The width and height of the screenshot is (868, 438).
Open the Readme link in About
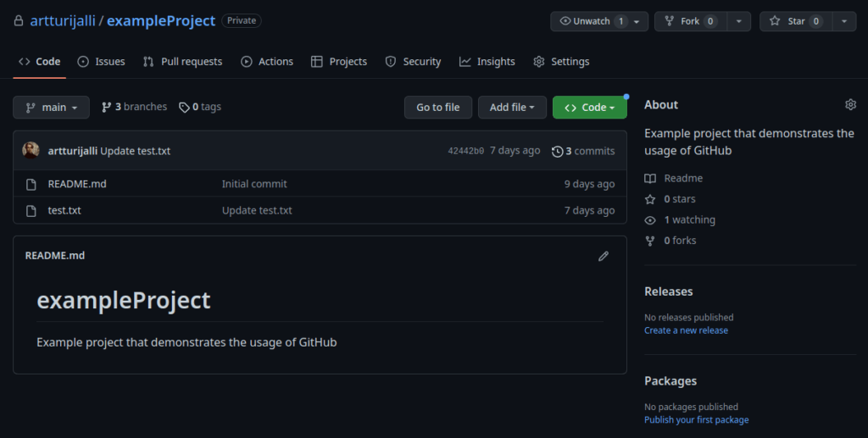coord(683,178)
